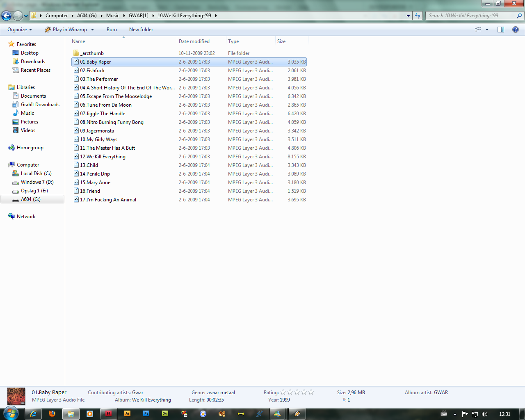This screenshot has width=525, height=420.
Task: Click Play in Winamp button
Action: (66, 30)
